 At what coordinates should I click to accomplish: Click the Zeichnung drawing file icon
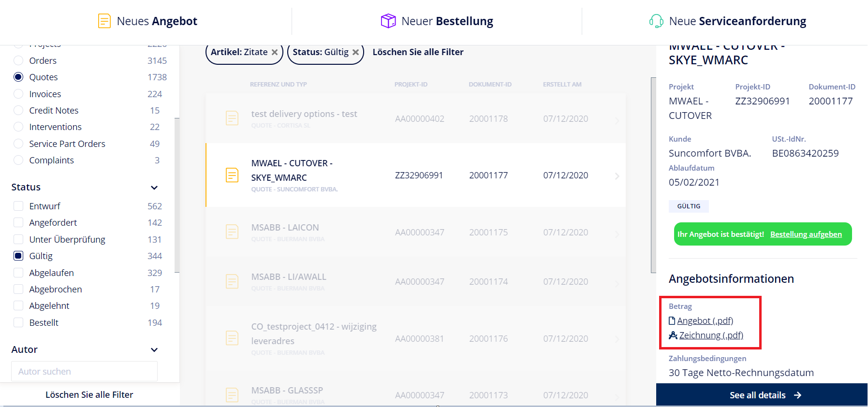tap(673, 335)
